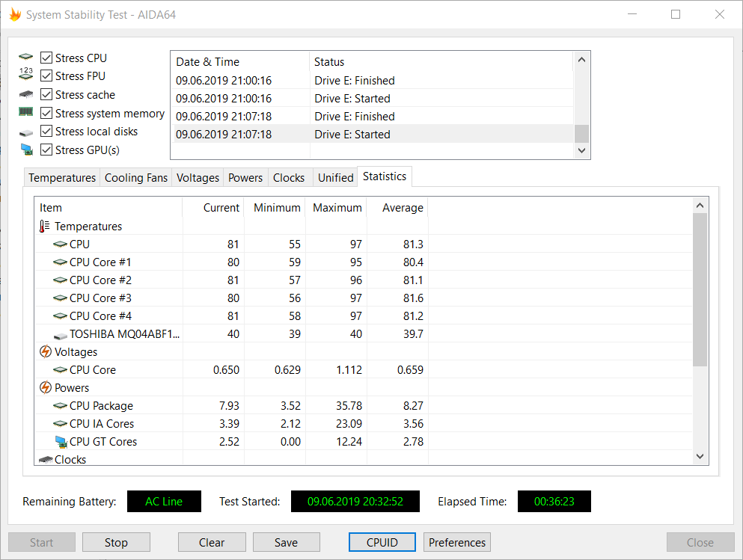This screenshot has width=743, height=560.
Task: Click the Item column header
Action: 108,208
